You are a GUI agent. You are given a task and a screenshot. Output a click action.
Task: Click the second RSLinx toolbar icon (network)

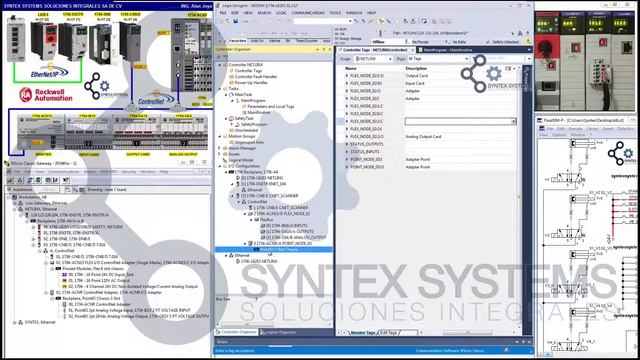pyautogui.click(x=20, y=180)
